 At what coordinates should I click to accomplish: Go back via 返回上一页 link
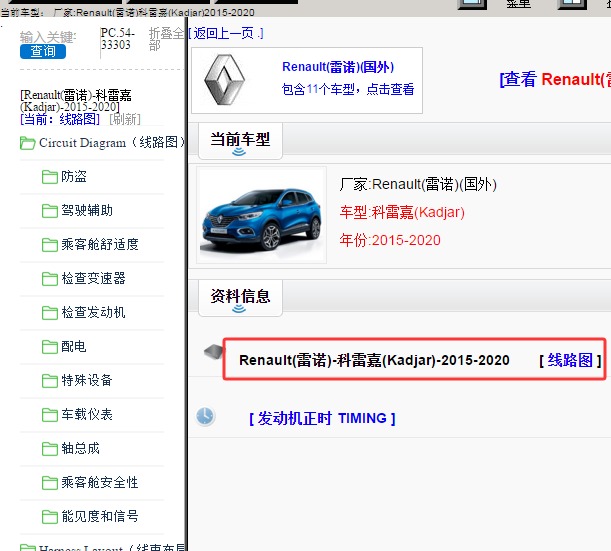(226, 34)
